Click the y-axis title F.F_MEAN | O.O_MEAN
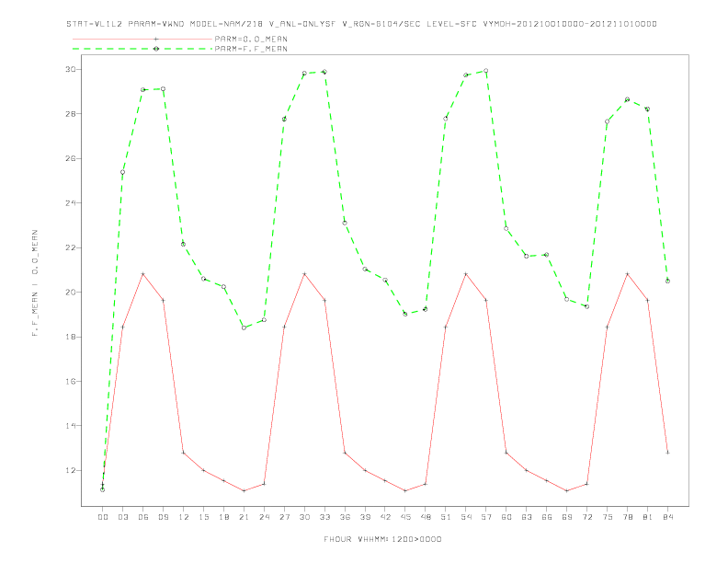This screenshot has height=563, width=728. click(35, 283)
